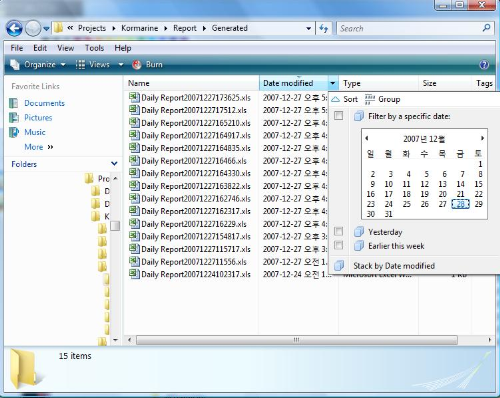Open the Music favorite link
Screen dimensions: 500x398
click(35, 132)
